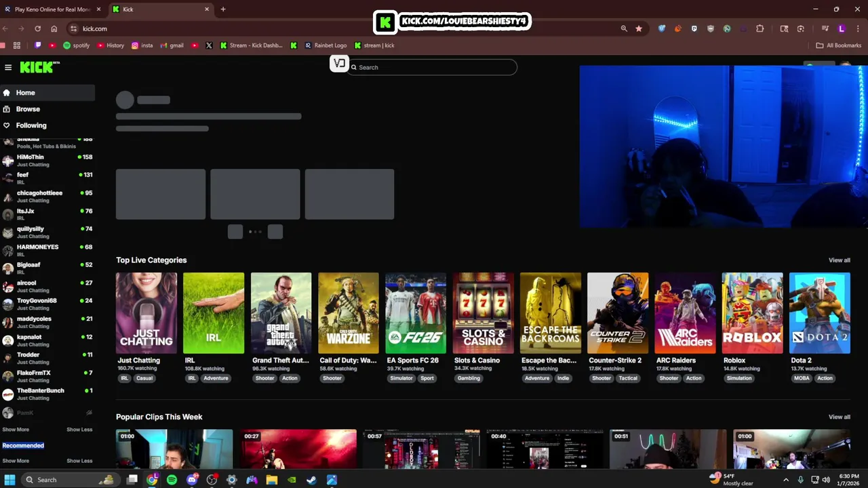Open the Chrome three-dot menu
868x488 pixels.
[859, 28]
